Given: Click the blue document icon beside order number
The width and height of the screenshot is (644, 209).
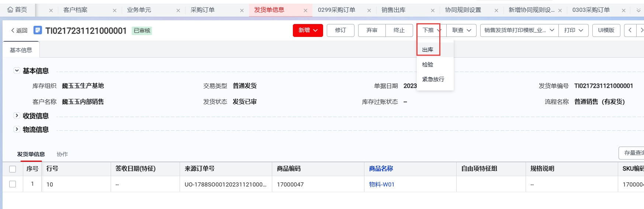Looking at the screenshot, I should (x=38, y=30).
